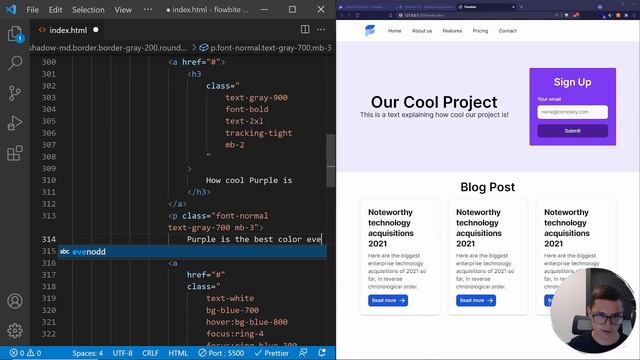Open the Search view in activity bar
This screenshot has height=360, width=640.
pos(15,63)
